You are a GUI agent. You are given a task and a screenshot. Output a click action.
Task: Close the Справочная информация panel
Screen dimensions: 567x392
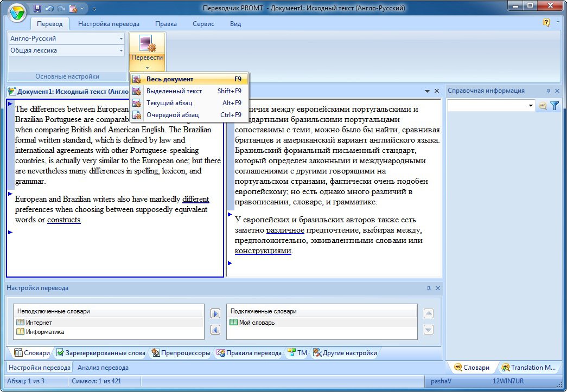tap(557, 91)
